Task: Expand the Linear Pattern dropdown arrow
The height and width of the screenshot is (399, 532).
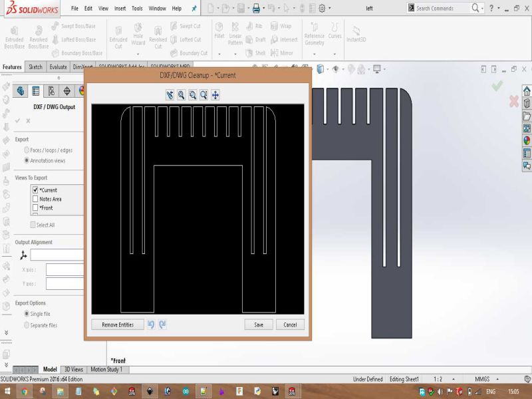Action: tap(235, 54)
